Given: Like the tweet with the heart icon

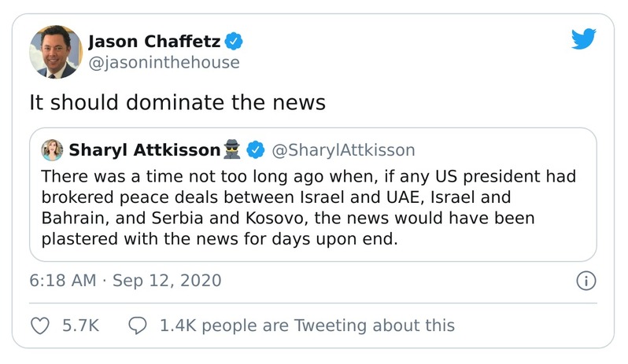Looking at the screenshot, I should pos(39,325).
